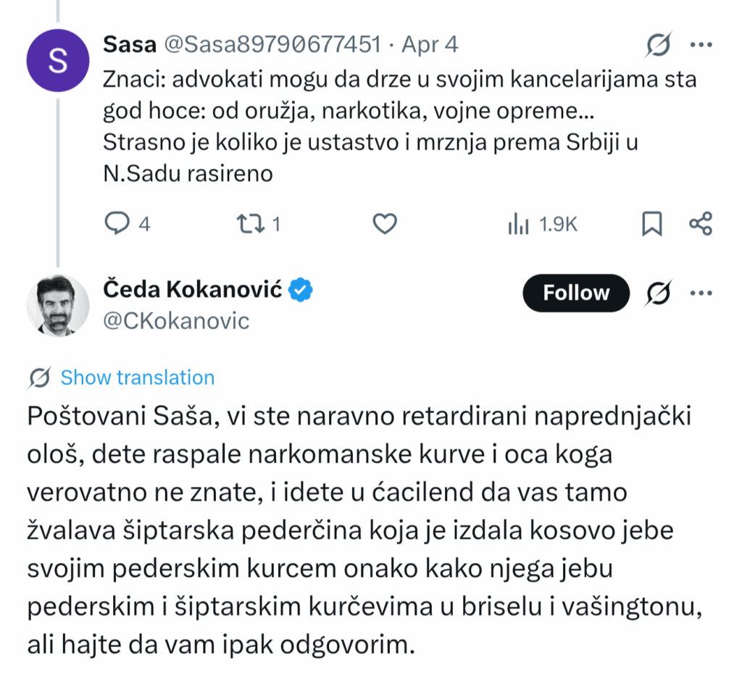Share Sasa's tweet

pyautogui.click(x=700, y=224)
